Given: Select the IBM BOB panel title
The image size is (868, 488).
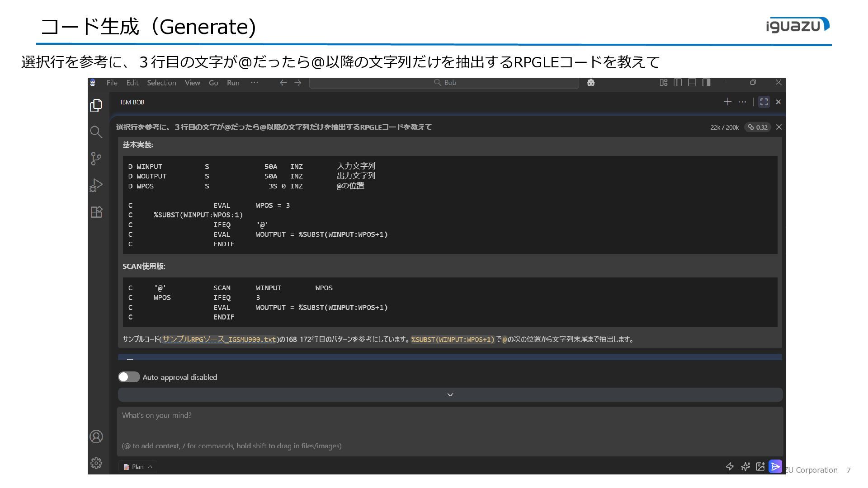Looking at the screenshot, I should click(x=132, y=102).
